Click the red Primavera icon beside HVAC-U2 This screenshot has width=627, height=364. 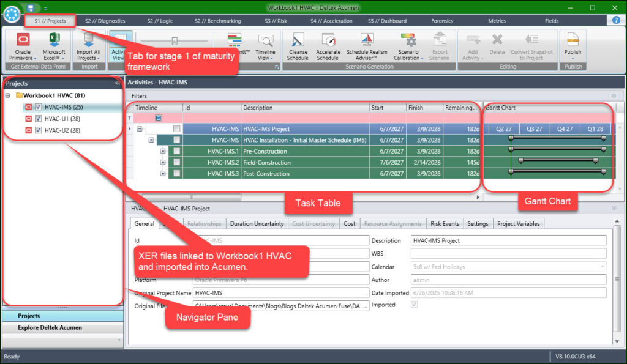point(28,130)
